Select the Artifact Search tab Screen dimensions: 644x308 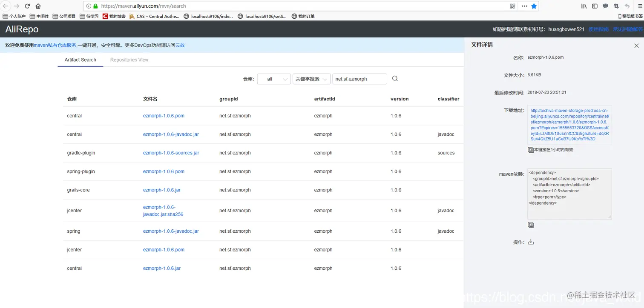[x=80, y=60]
